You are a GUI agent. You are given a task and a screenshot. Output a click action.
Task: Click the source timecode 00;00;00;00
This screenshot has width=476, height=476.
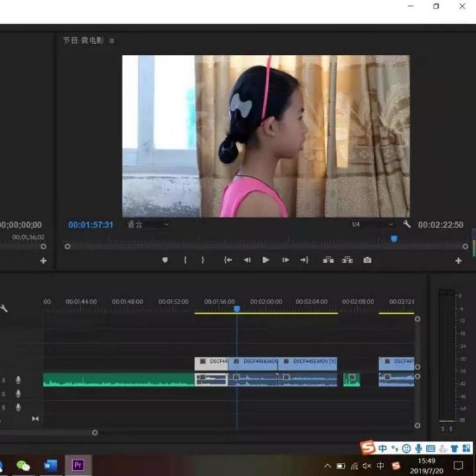pos(20,225)
